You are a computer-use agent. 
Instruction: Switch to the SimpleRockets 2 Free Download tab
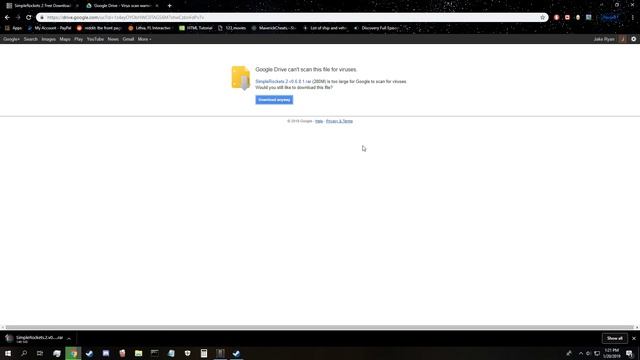42,6
